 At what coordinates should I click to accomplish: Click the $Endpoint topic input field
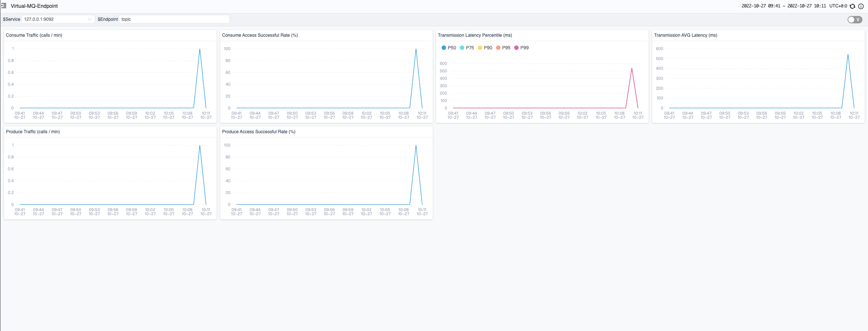point(174,19)
